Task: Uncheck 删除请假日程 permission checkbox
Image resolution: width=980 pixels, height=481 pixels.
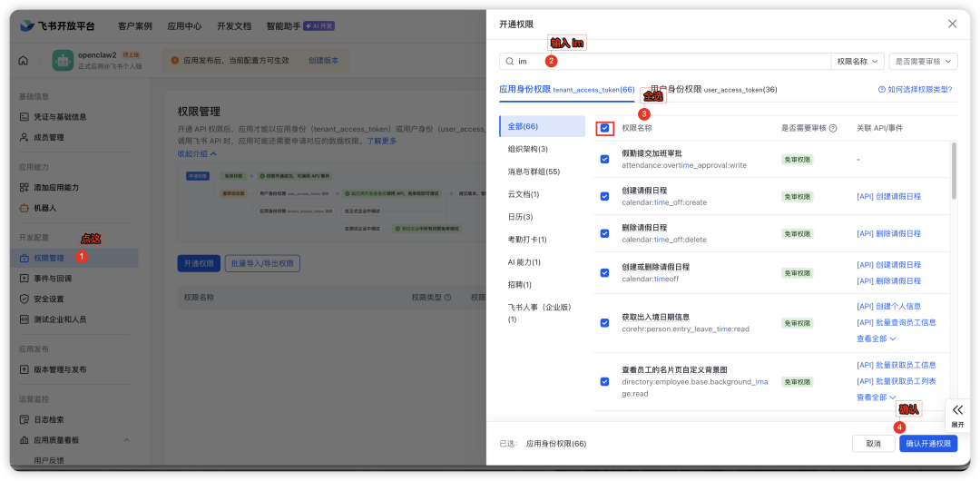Action: coord(604,233)
